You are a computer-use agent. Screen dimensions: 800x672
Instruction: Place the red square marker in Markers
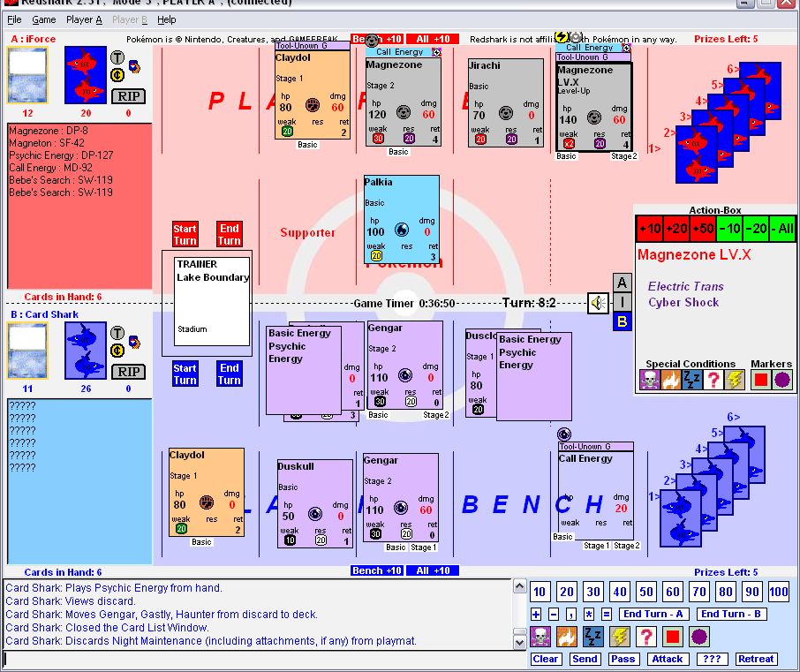pos(761,380)
